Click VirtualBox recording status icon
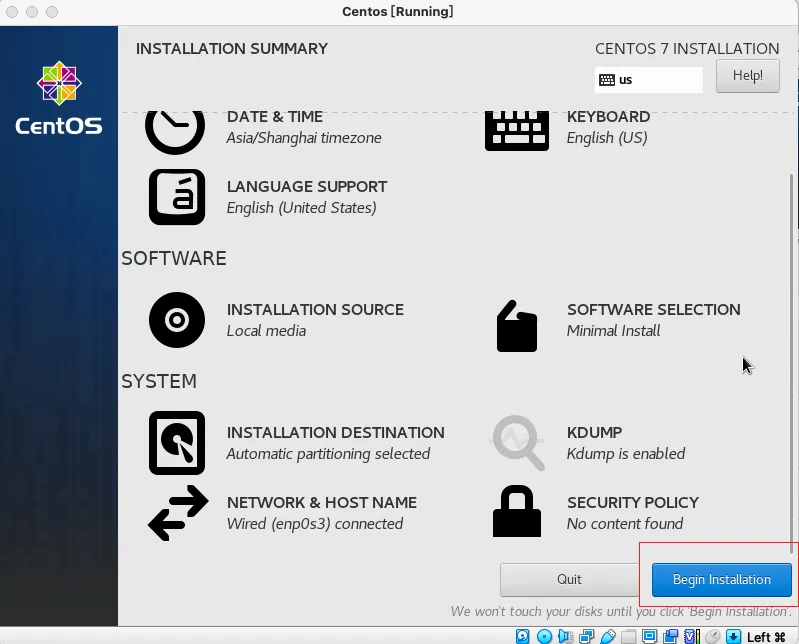 pos(671,636)
